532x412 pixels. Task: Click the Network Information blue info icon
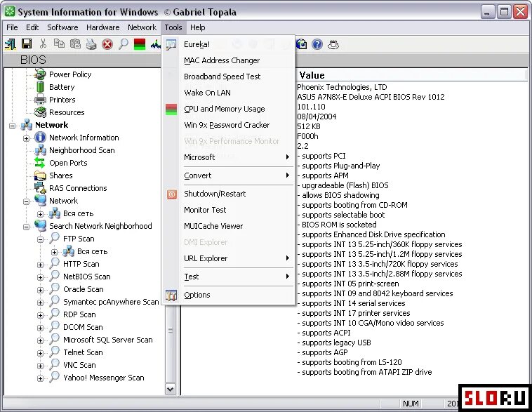coord(40,138)
